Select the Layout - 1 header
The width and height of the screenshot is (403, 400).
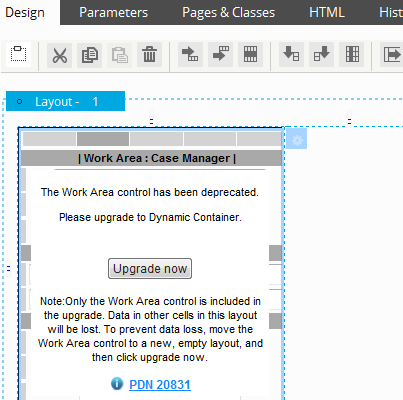tap(65, 101)
